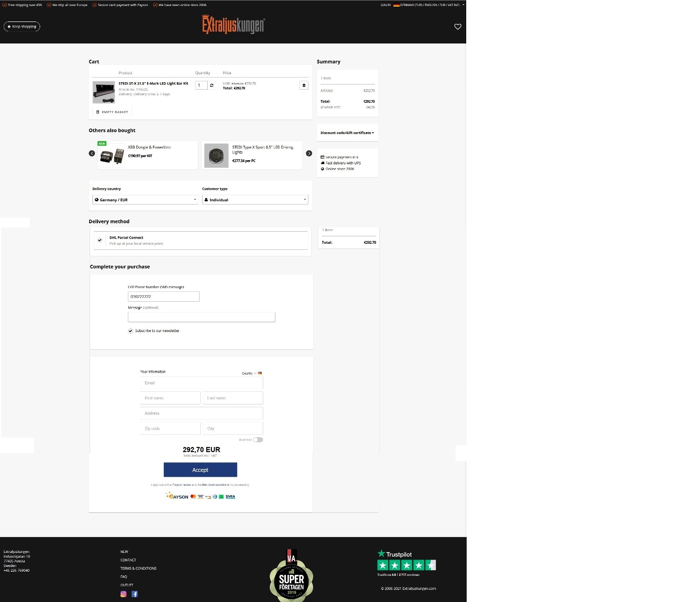The width and height of the screenshot is (700, 602).
Task: Click the STEDI light bar thumbnail
Action: (x=104, y=92)
